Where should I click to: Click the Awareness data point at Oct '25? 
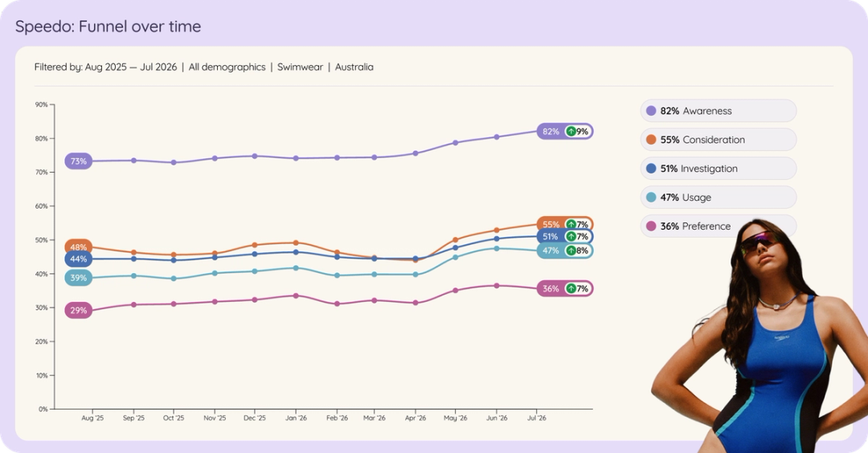[174, 162]
